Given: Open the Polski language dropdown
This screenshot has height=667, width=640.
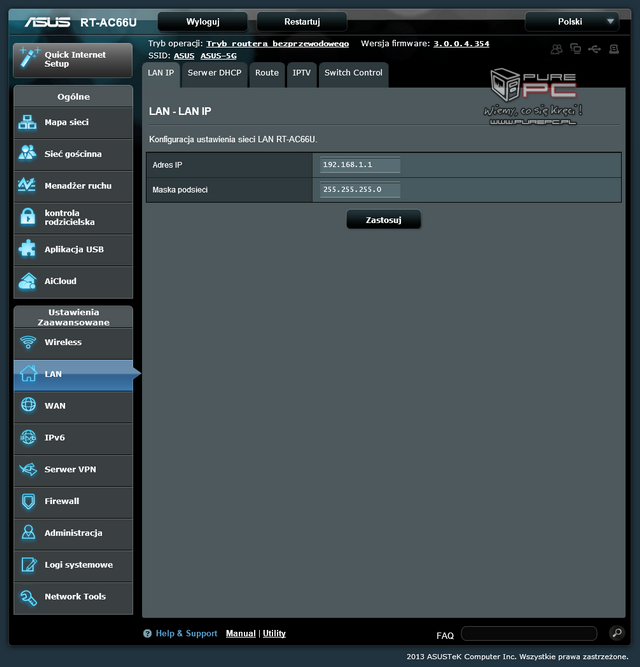Looking at the screenshot, I should [572, 22].
